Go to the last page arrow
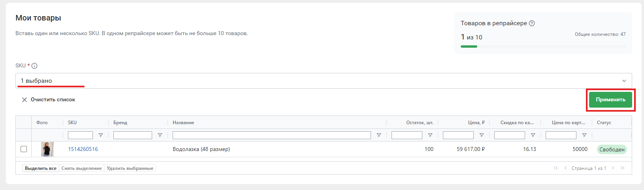Image resolution: width=644 pixels, height=190 pixels. pyautogui.click(x=622, y=168)
